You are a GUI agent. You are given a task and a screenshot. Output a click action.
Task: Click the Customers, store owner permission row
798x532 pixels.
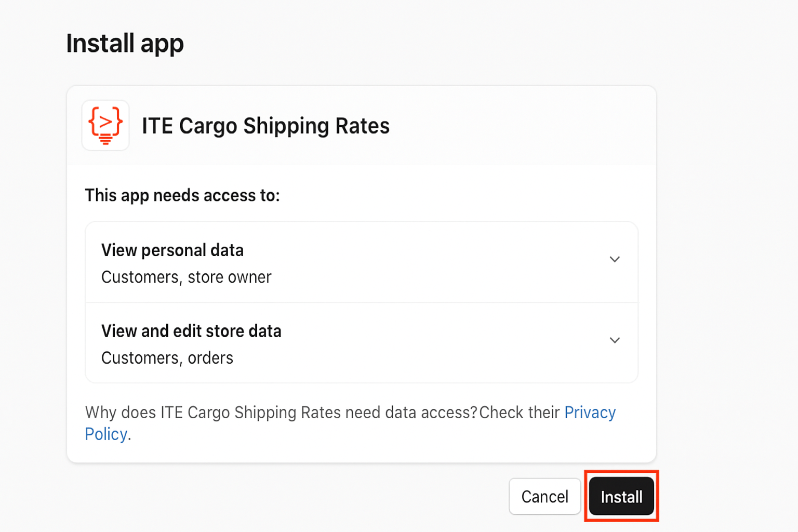pos(186,277)
